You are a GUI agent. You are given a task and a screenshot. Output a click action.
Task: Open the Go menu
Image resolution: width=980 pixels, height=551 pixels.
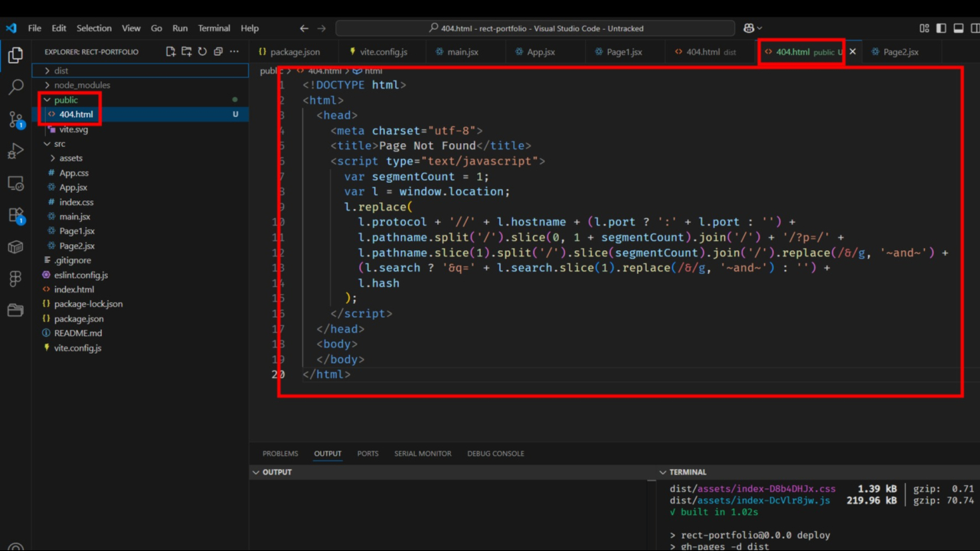[x=156, y=28]
